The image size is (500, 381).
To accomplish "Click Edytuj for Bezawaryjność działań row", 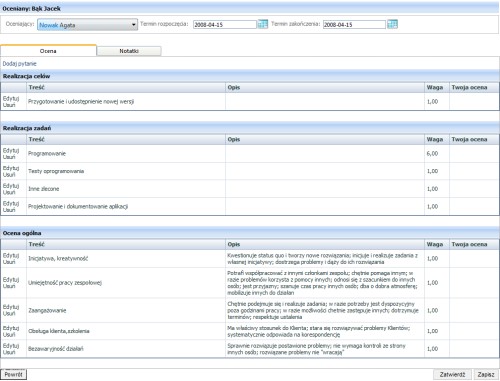I will (11, 346).
